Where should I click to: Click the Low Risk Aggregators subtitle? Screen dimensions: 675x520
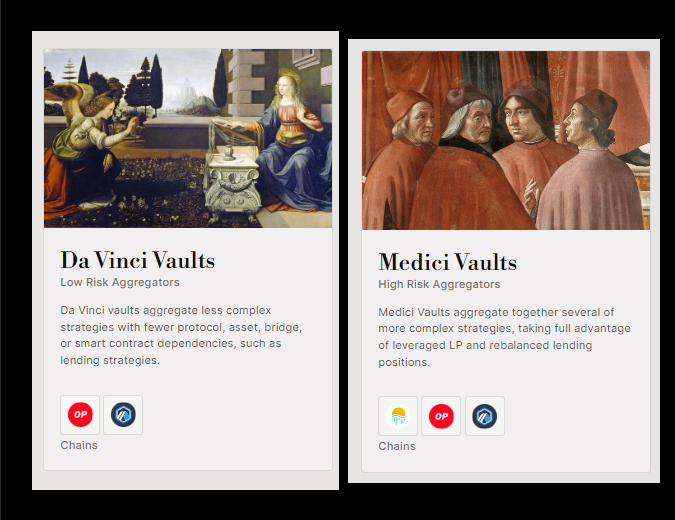tap(120, 282)
